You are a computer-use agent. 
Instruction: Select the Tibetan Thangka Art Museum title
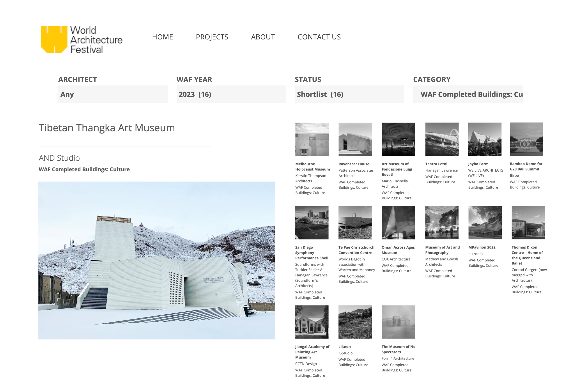click(107, 128)
